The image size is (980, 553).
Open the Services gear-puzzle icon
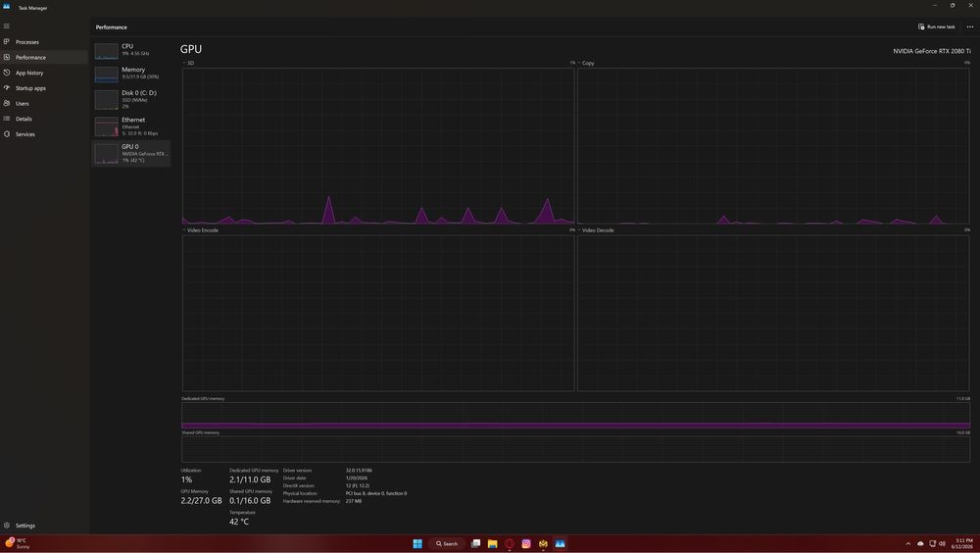[6, 134]
